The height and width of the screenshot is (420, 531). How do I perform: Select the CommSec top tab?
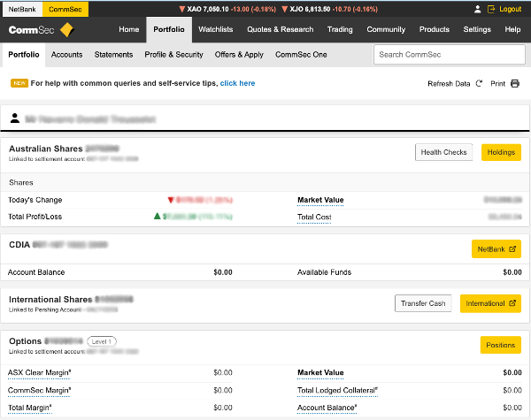point(65,9)
